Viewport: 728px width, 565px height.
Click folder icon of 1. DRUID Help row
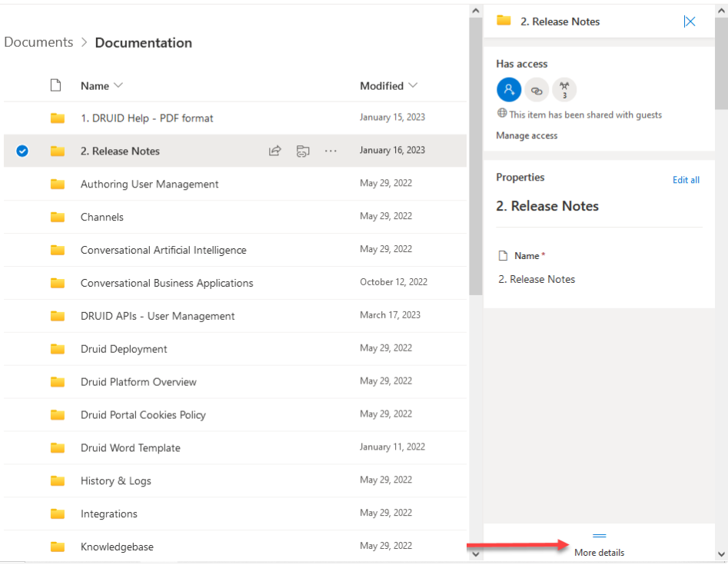point(58,118)
